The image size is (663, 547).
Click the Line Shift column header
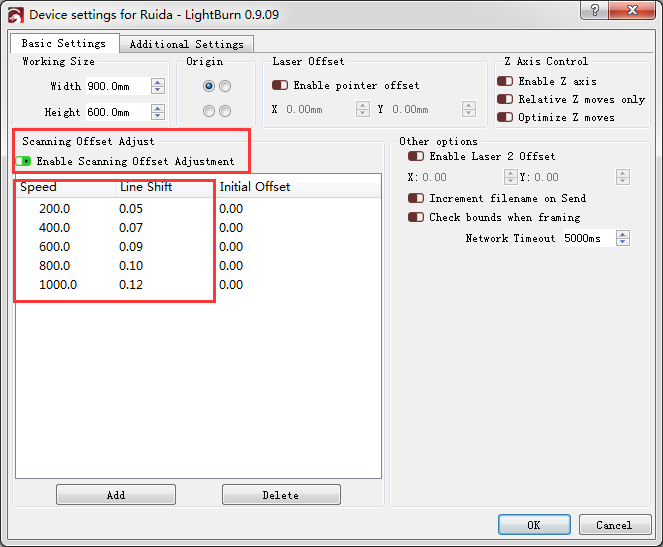tap(165, 187)
